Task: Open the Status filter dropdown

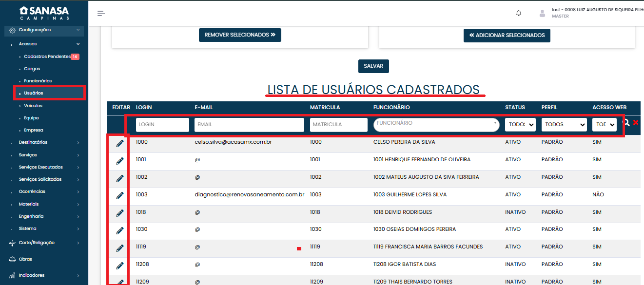Action: (x=520, y=125)
